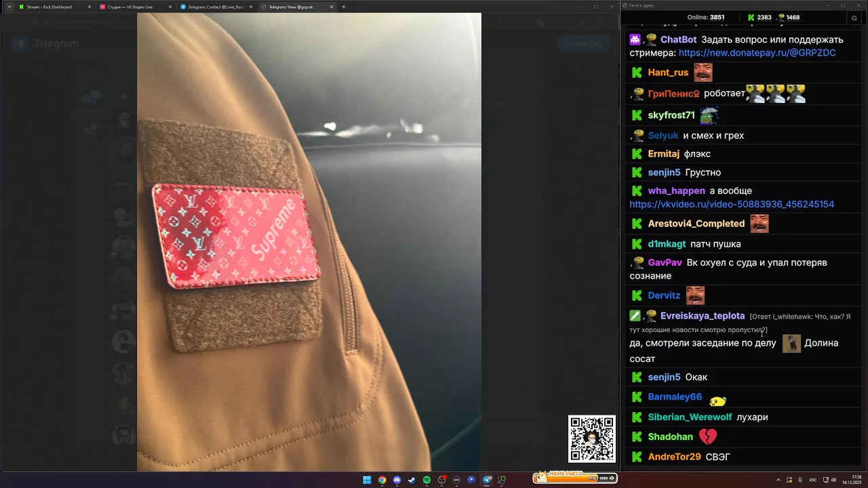Click senjin5 username beside Окак
Image resolution: width=868 pixels, height=488 pixels.
(x=664, y=378)
